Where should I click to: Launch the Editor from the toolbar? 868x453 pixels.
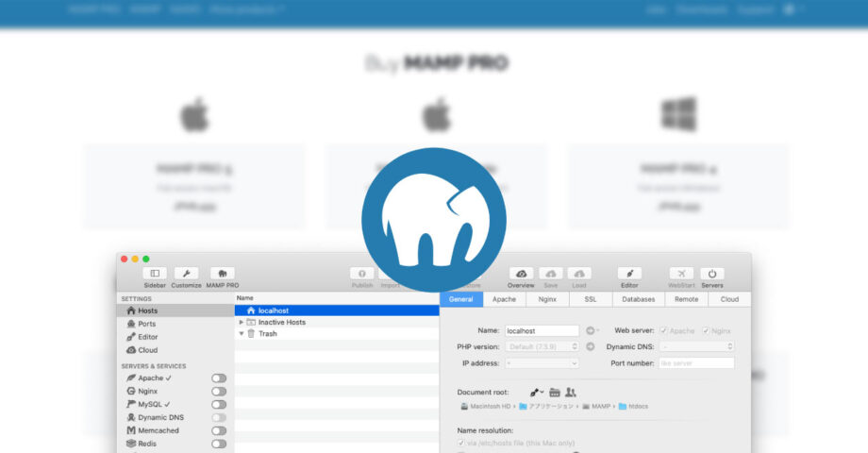(x=629, y=273)
